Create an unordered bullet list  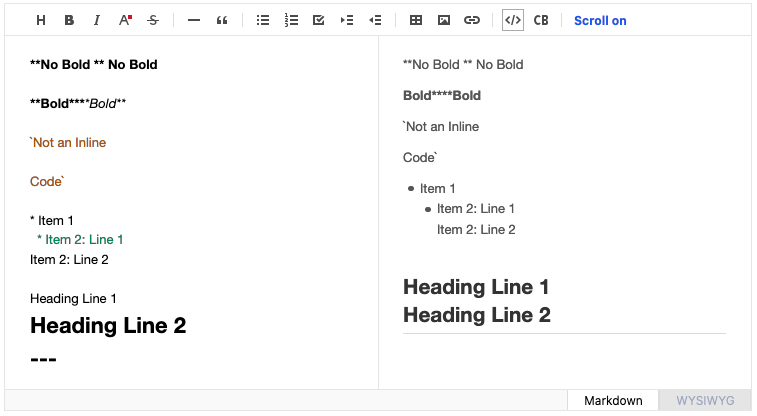coord(263,20)
